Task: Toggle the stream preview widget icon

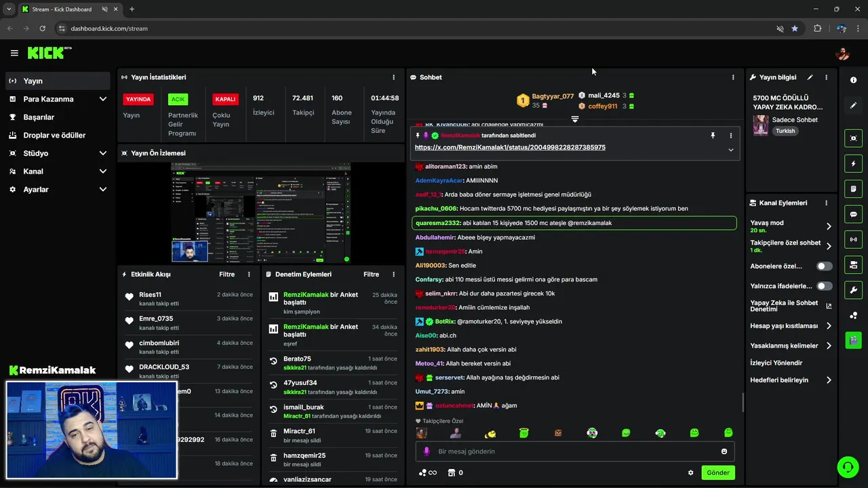Action: (853, 138)
